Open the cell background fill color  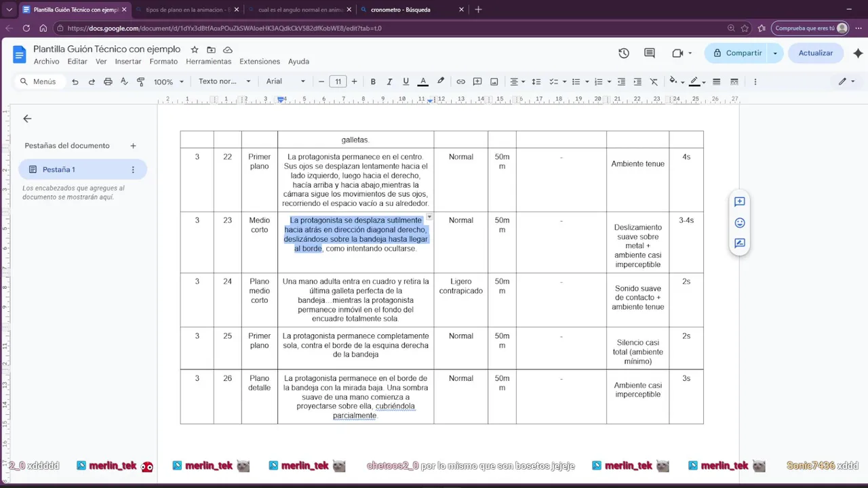coord(676,81)
